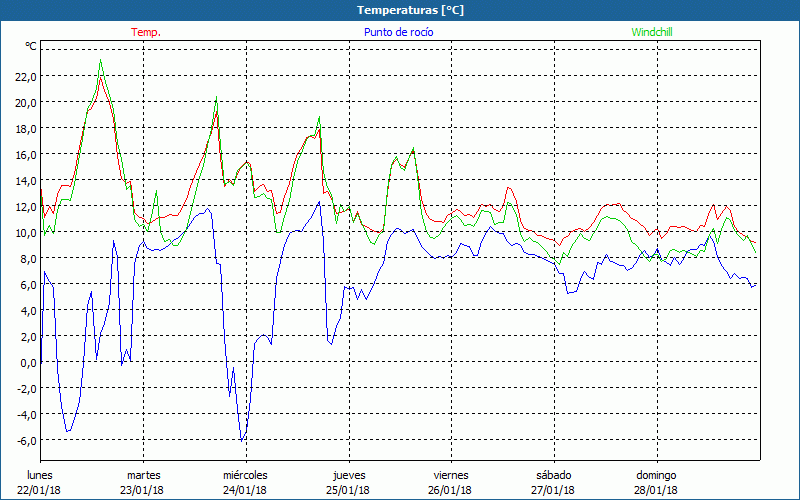
Task: Click the 22/01/18 date label
Action: point(40,490)
